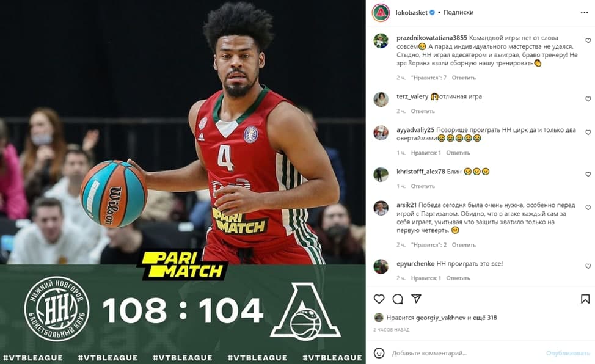Like the ayyadvaliy25 comment heart

[x=588, y=133]
